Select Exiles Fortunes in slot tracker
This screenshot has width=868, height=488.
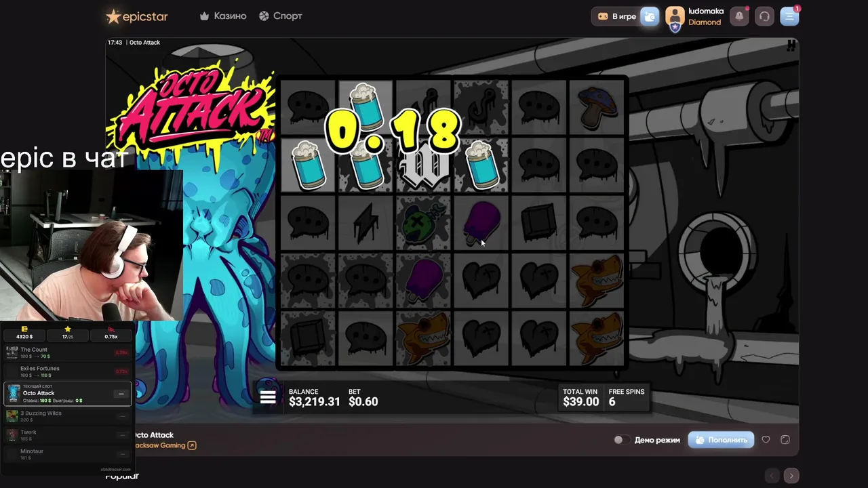[x=68, y=371]
